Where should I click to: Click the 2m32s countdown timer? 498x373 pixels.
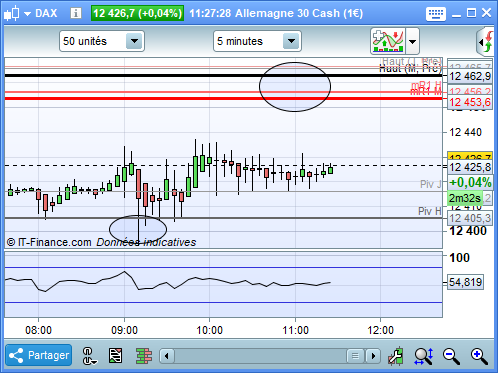pyautogui.click(x=465, y=198)
